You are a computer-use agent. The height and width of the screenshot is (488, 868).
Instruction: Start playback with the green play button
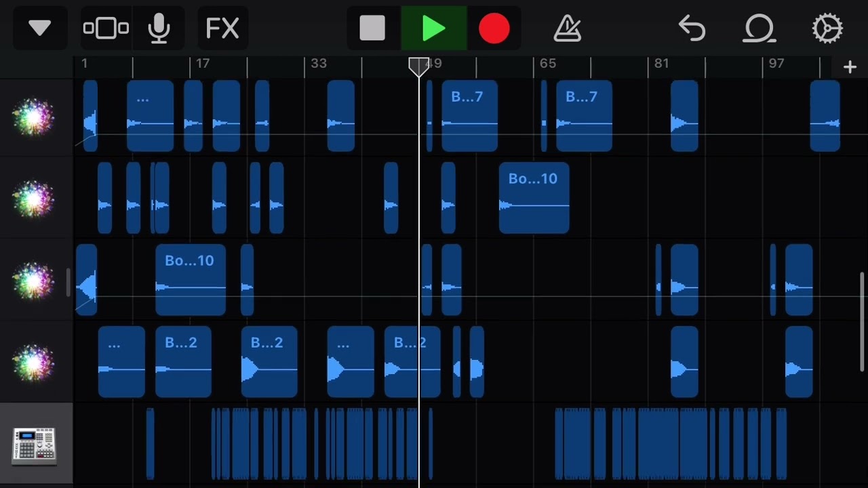[x=433, y=28]
